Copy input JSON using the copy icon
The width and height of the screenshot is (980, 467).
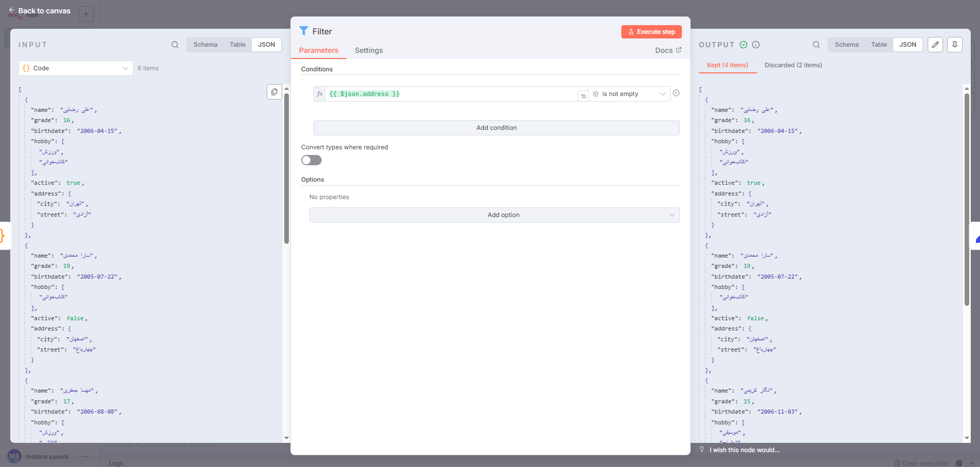click(275, 92)
